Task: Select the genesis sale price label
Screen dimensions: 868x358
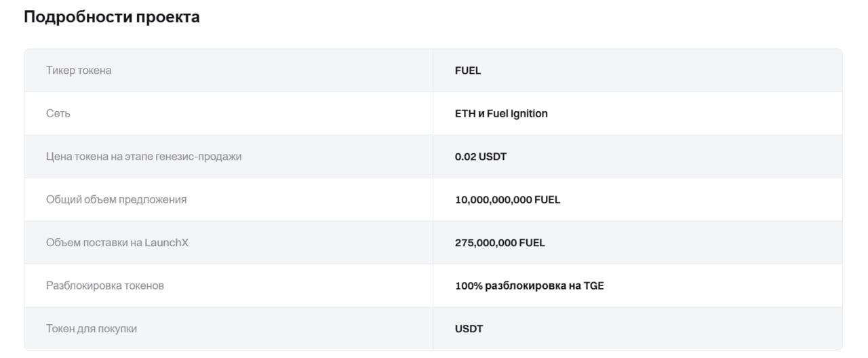Action: (x=144, y=157)
